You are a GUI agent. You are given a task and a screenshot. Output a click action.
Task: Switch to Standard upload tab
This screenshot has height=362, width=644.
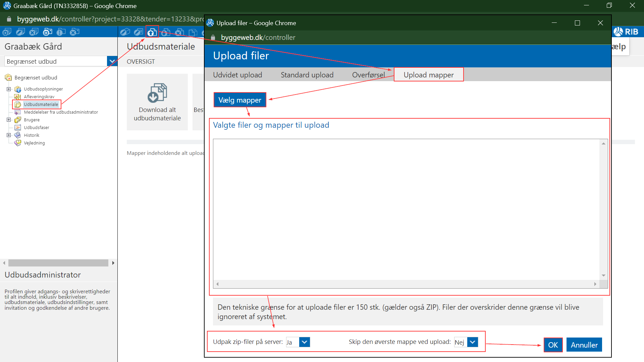click(x=307, y=75)
